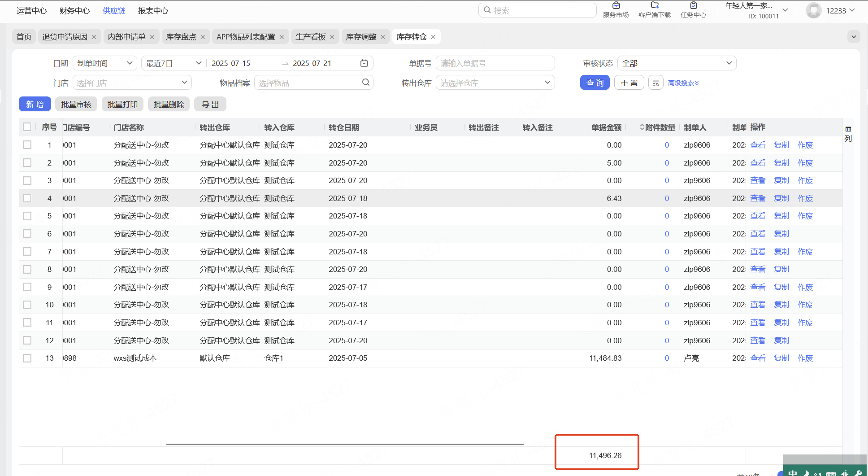868x476 pixels.
Task: Click the 2025-07-15 start date field
Action: (x=231, y=63)
